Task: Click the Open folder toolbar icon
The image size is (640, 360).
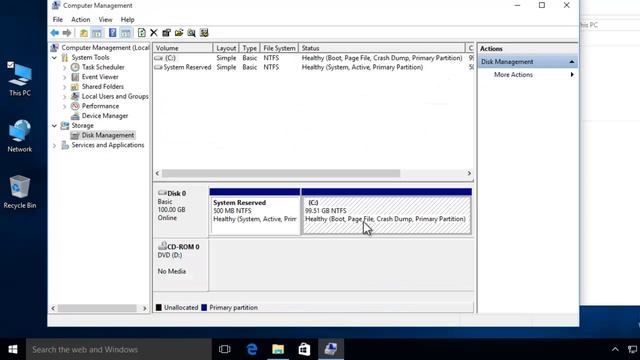Action: (179, 33)
